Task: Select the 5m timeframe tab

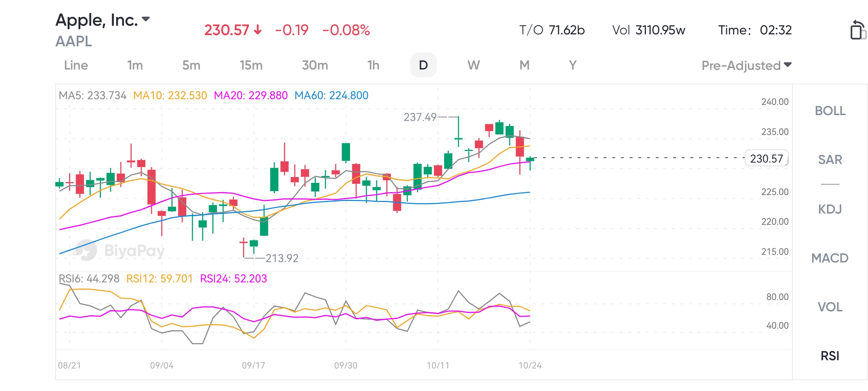Action: (191, 65)
